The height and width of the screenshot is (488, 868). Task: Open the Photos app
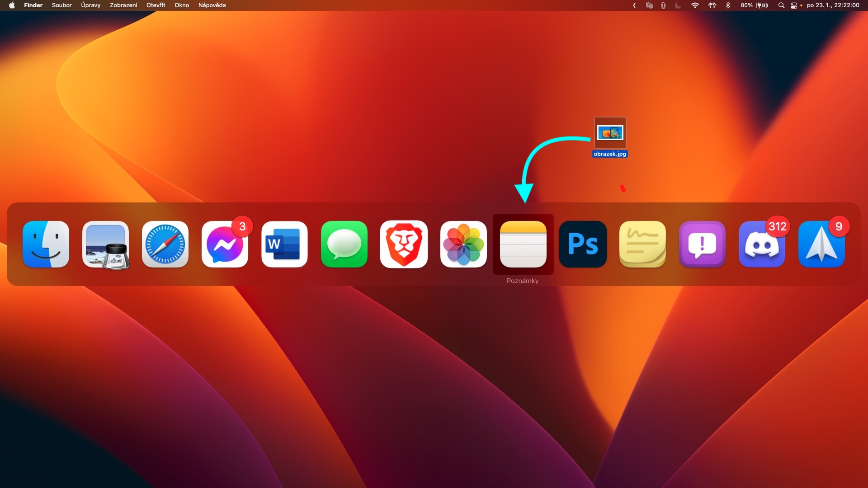463,244
